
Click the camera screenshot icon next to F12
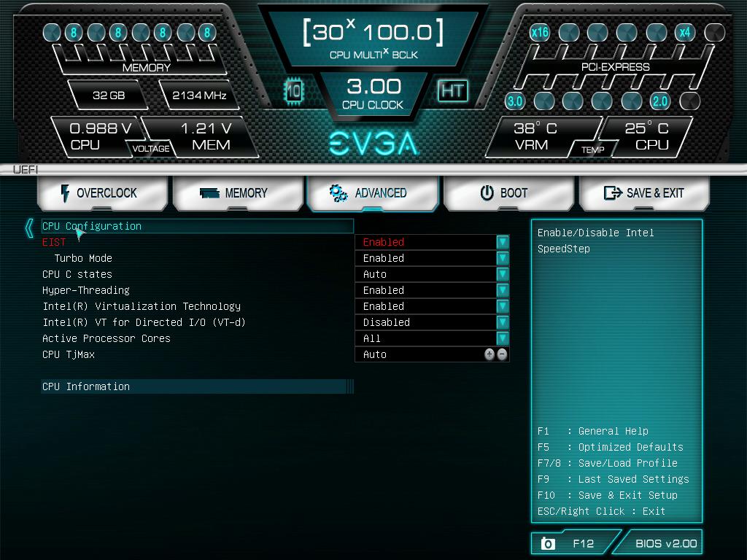click(549, 542)
